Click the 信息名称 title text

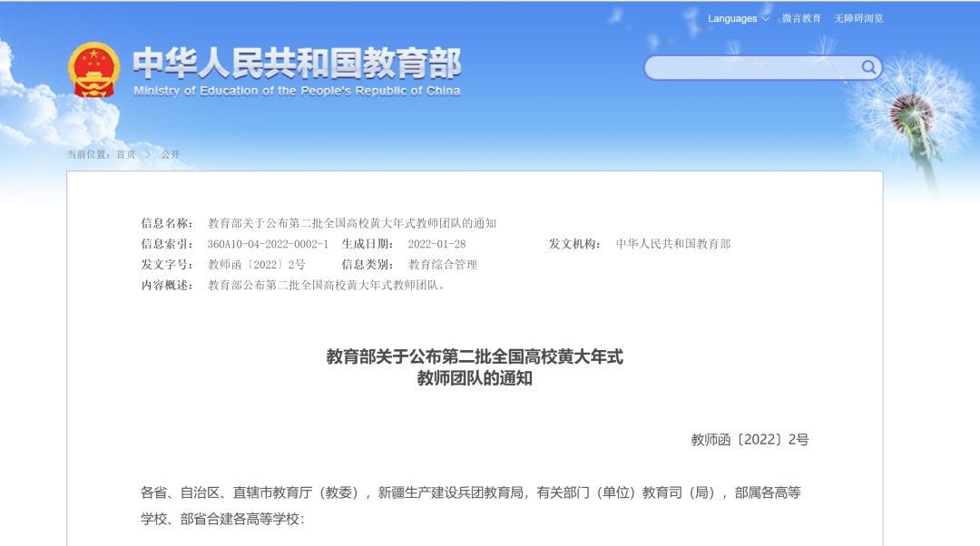click(x=352, y=224)
